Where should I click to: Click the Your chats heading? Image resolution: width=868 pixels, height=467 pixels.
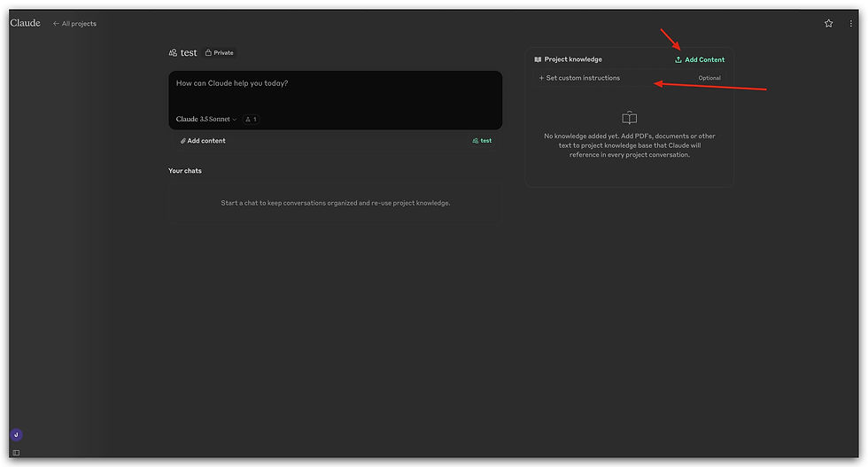[185, 171]
